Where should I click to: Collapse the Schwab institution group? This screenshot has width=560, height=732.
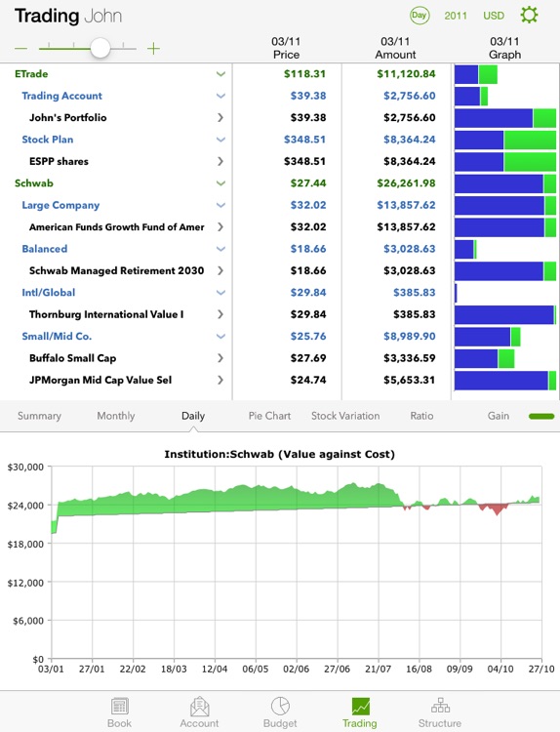(x=220, y=183)
